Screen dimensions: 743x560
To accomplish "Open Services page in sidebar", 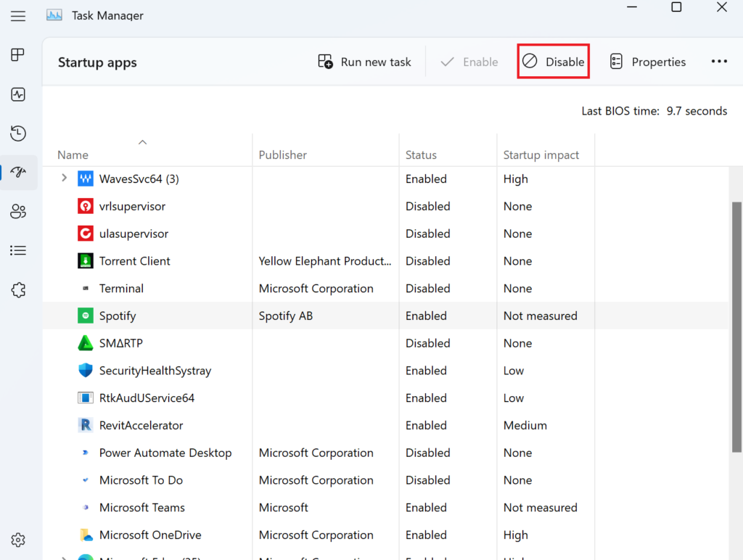I will [18, 289].
